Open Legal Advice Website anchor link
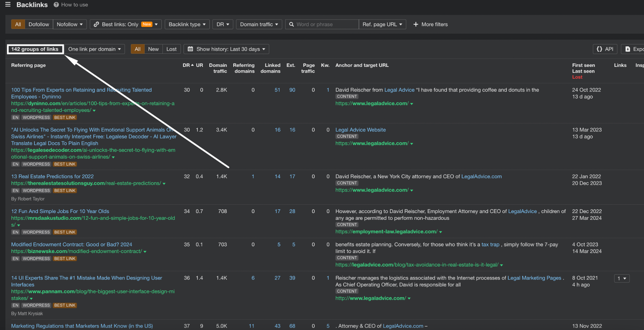644x330 pixels. (360, 130)
